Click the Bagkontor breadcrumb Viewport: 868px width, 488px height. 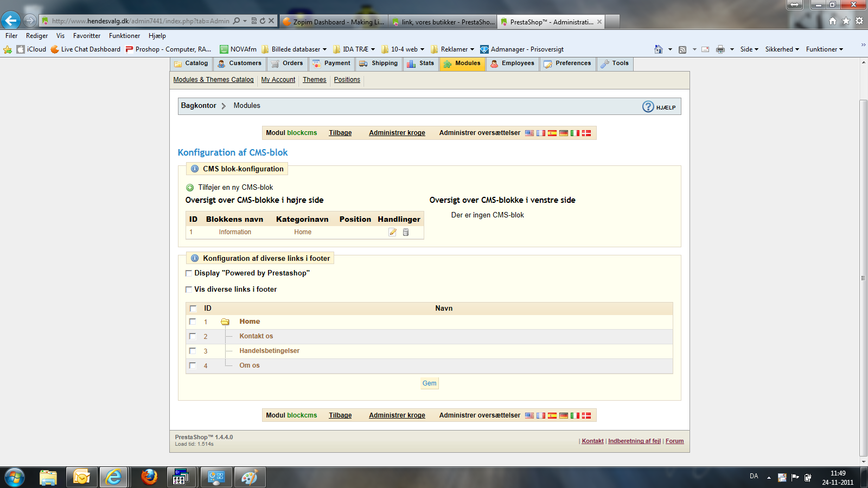click(x=199, y=106)
